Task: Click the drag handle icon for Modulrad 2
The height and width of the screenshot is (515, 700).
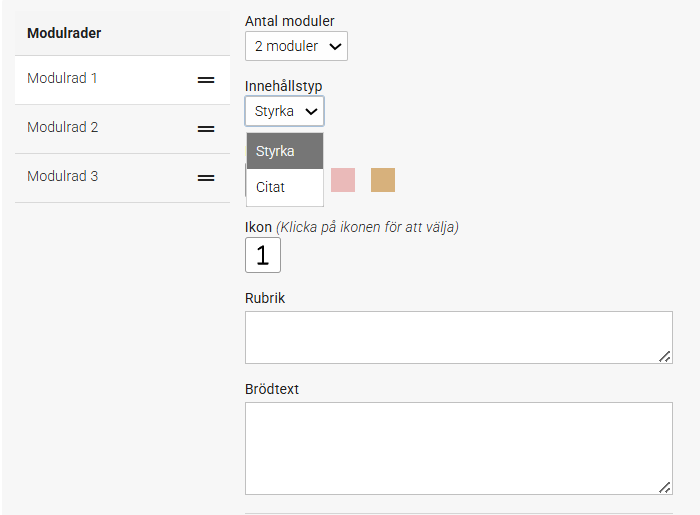Action: pyautogui.click(x=206, y=129)
